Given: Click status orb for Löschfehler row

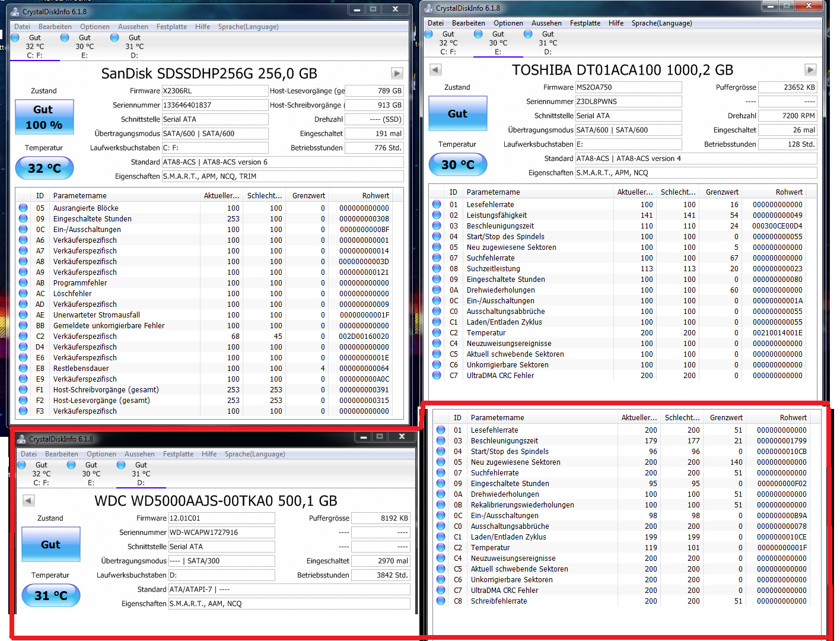Looking at the screenshot, I should [23, 293].
